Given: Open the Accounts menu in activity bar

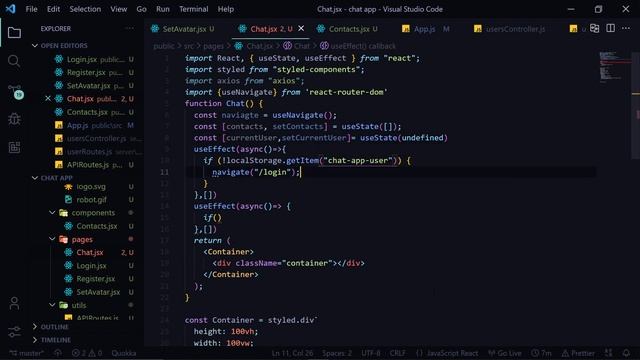Looking at the screenshot, I should coord(14,303).
